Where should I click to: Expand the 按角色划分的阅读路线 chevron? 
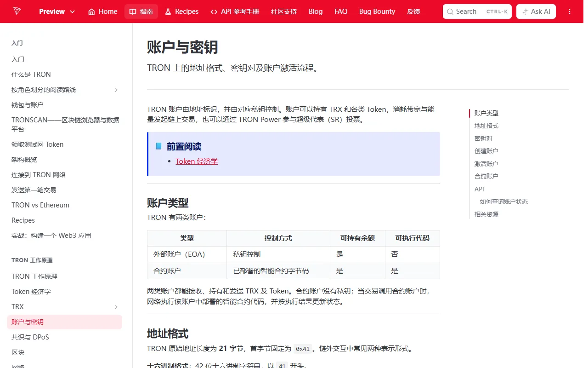pyautogui.click(x=116, y=90)
